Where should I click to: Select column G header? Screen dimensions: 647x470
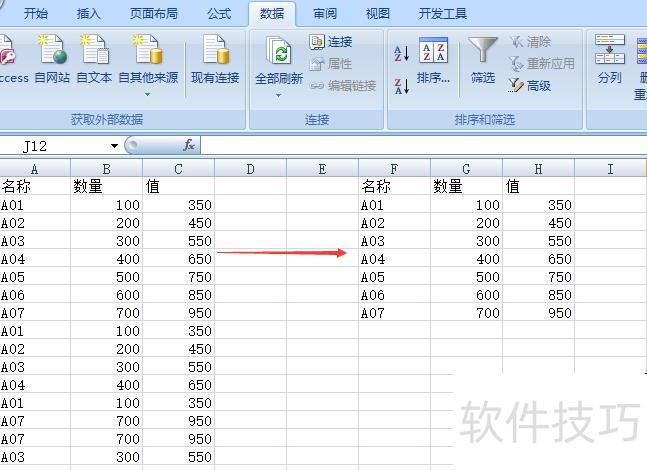pos(466,169)
